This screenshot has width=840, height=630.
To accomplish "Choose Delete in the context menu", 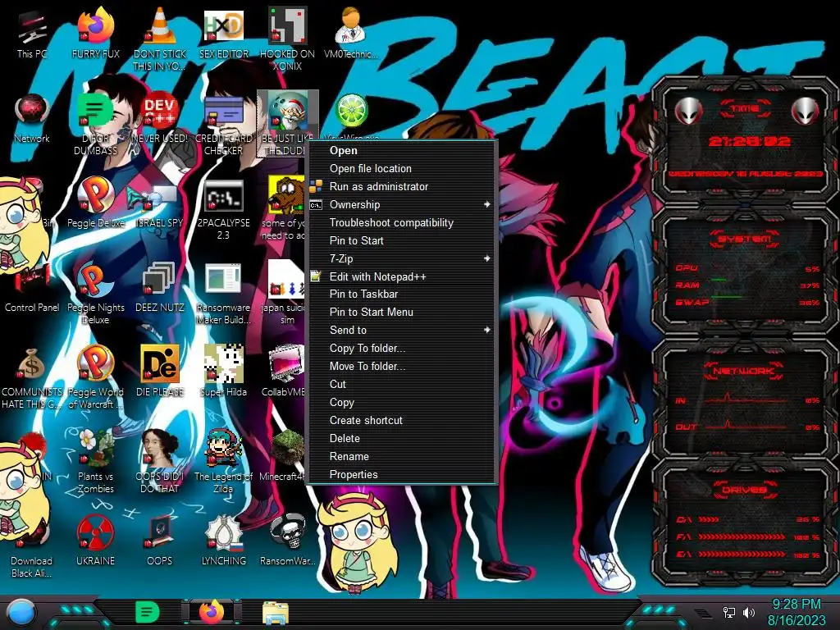I will (x=401, y=438).
